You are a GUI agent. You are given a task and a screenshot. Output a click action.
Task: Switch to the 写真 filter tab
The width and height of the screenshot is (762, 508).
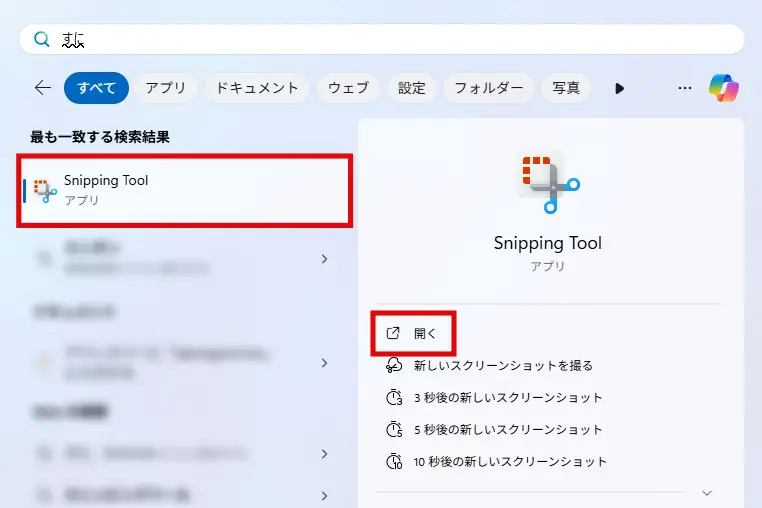pos(566,88)
